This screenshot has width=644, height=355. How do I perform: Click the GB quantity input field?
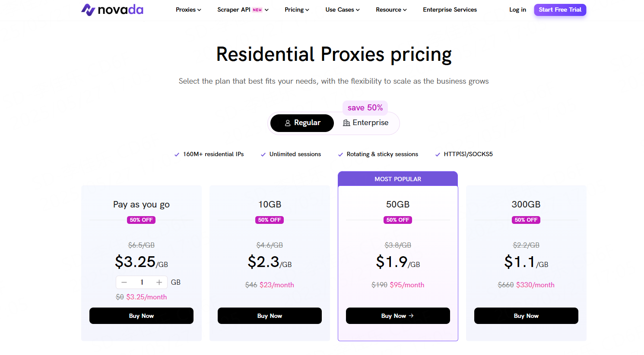(x=142, y=282)
